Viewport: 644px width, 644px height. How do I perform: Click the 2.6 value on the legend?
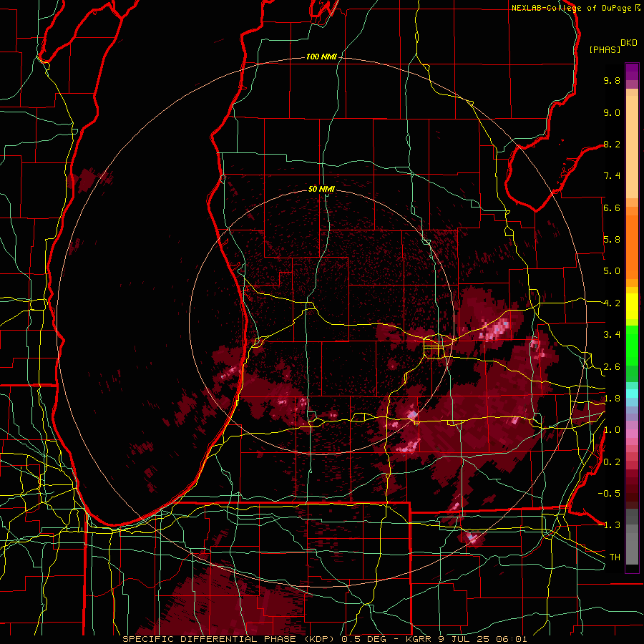click(x=612, y=367)
